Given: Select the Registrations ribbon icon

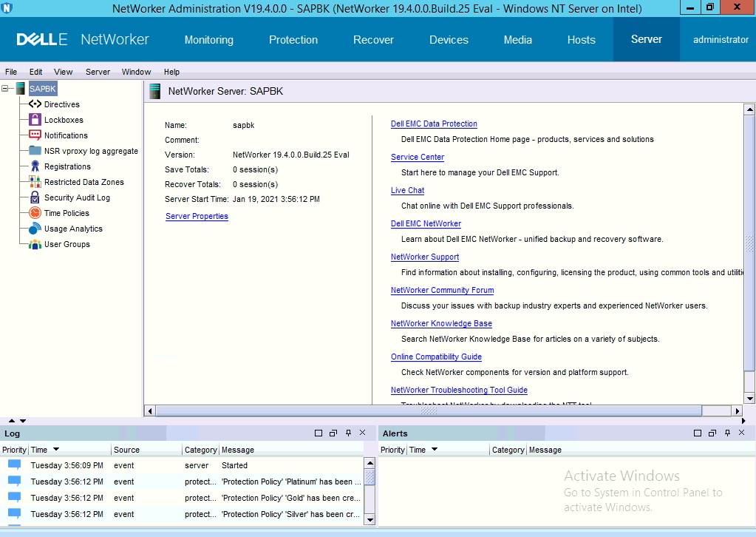Looking at the screenshot, I should [35, 166].
